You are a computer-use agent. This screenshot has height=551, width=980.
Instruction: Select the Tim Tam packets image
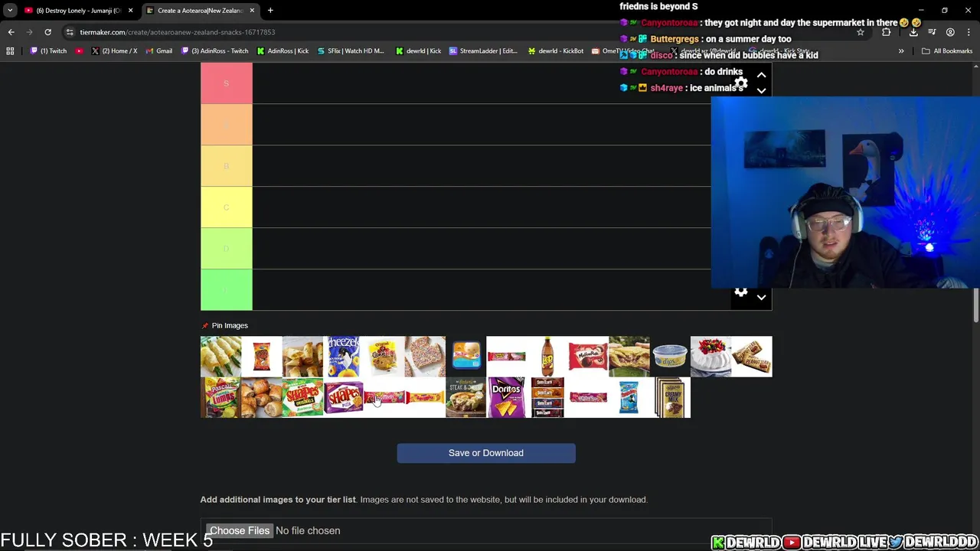547,397
